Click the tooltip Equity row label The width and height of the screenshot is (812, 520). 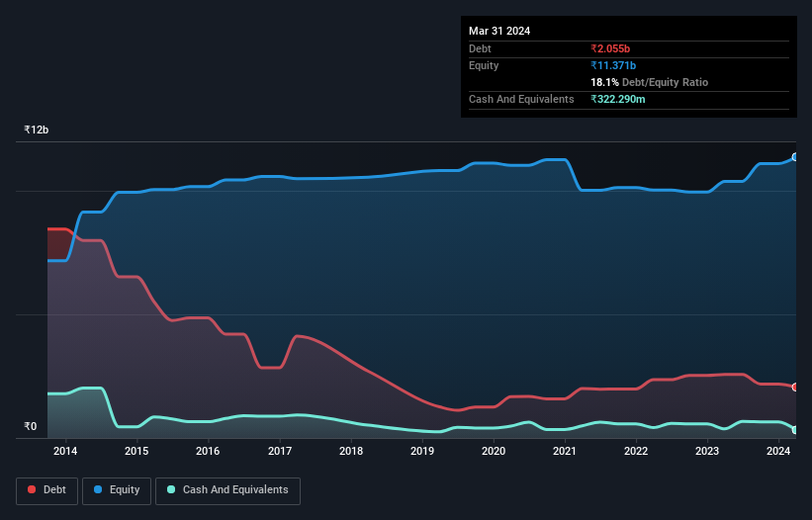[484, 65]
